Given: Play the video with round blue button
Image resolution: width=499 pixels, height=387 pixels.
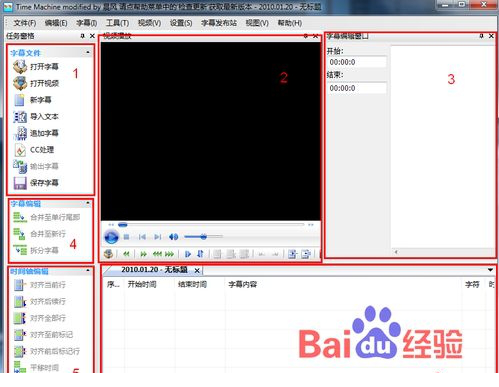Looking at the screenshot, I should tap(111, 237).
